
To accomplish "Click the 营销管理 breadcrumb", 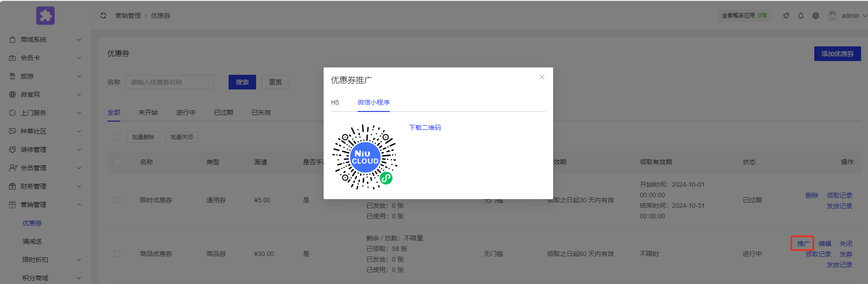I will tap(128, 16).
